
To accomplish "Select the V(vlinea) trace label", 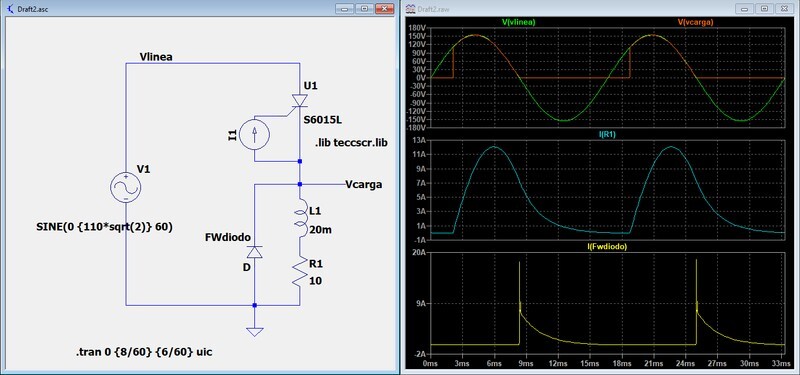I will pos(519,22).
